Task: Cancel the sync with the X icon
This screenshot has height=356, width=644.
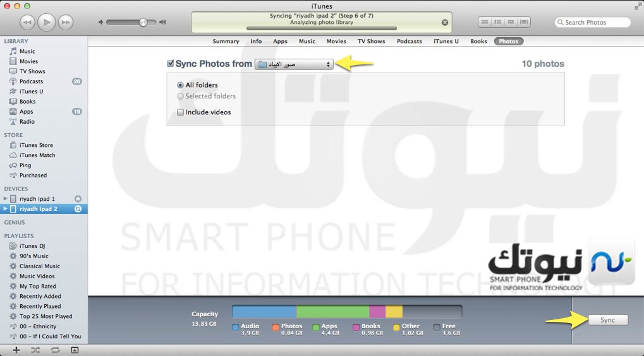Action: 445,23
